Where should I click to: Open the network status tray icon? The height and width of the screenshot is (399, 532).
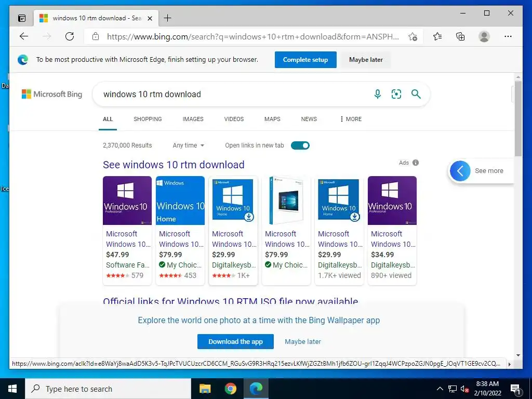pyautogui.click(x=453, y=389)
